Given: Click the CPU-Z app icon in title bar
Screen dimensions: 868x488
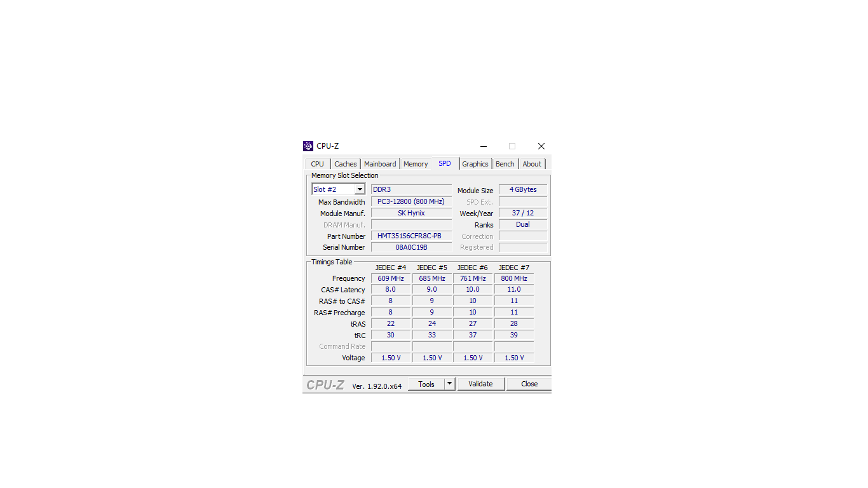Looking at the screenshot, I should pos(308,146).
